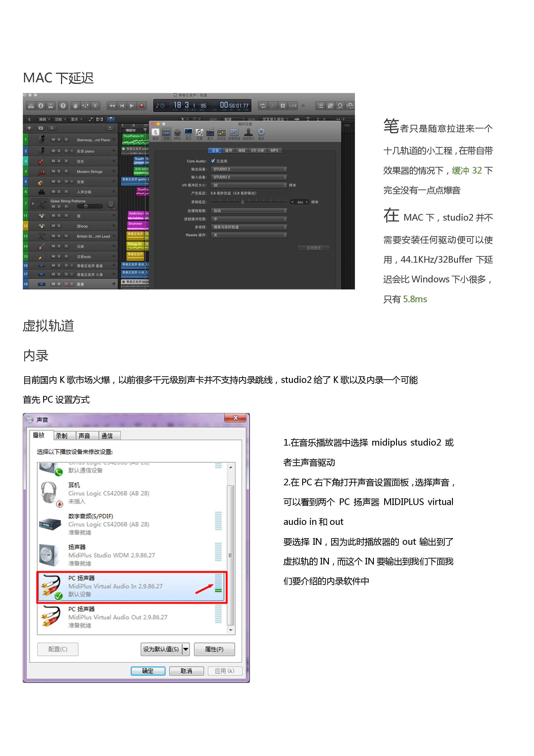Viewport: 534px width, 756px height.
Task: Open the Display preferences monitor icon
Action: pos(188,134)
